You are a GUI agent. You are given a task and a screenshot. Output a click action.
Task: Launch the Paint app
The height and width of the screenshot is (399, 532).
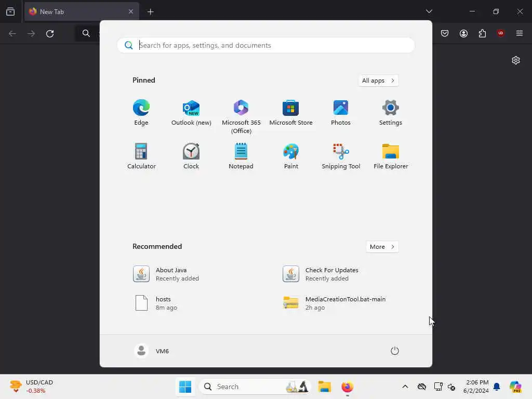(x=291, y=156)
